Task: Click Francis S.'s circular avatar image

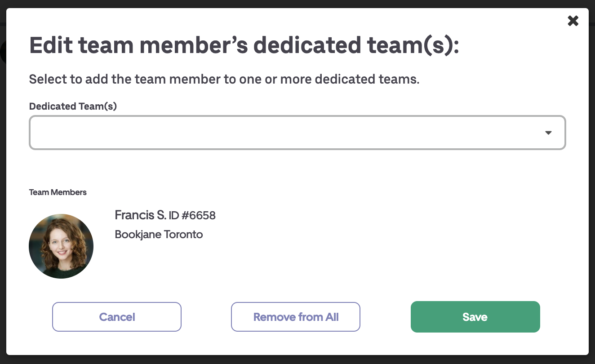Action: coord(61,246)
